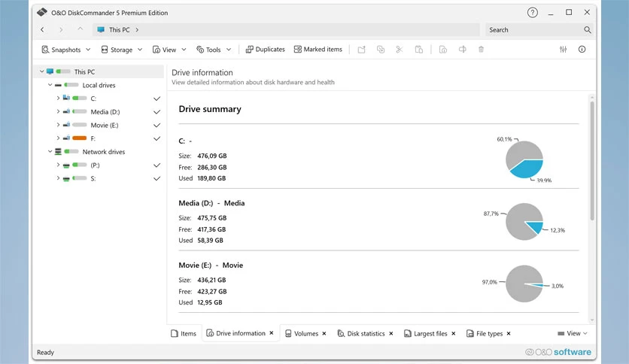
Task: Click the C: drive usage bar
Action: tap(80, 99)
